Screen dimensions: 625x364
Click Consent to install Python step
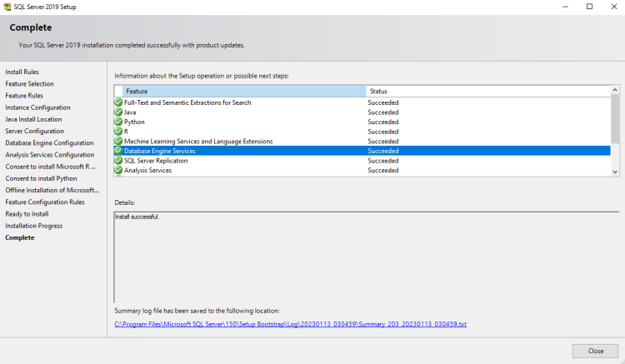pos(41,178)
